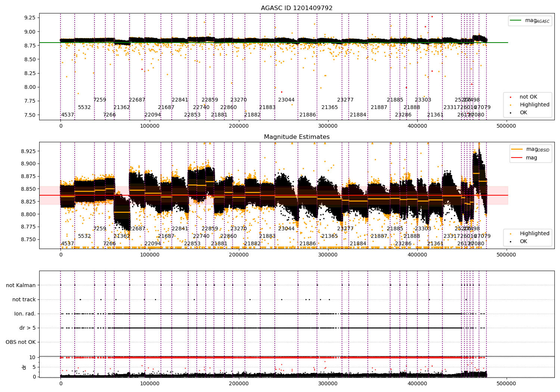Click the "dr" y-axis label

tap(24, 367)
